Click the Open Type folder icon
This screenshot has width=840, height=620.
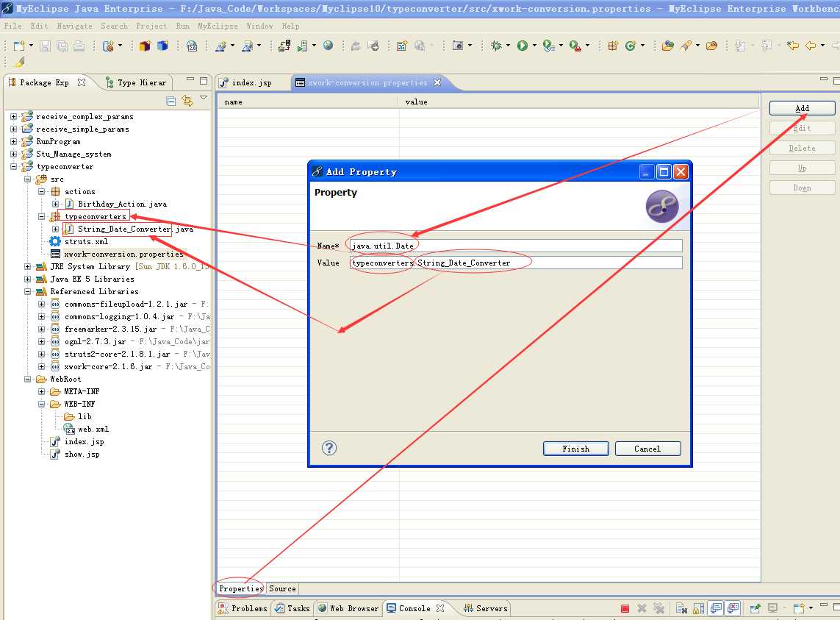point(667,46)
